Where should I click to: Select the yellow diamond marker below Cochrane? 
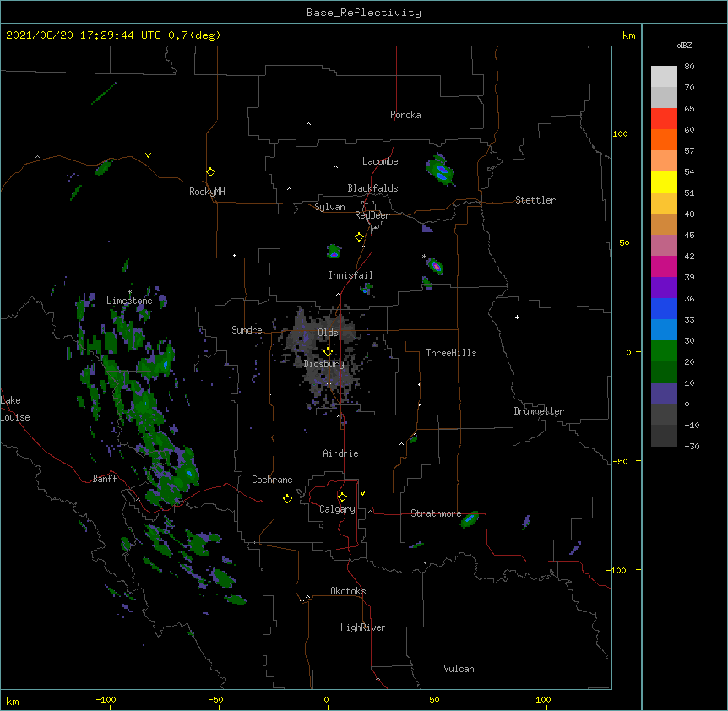[287, 498]
